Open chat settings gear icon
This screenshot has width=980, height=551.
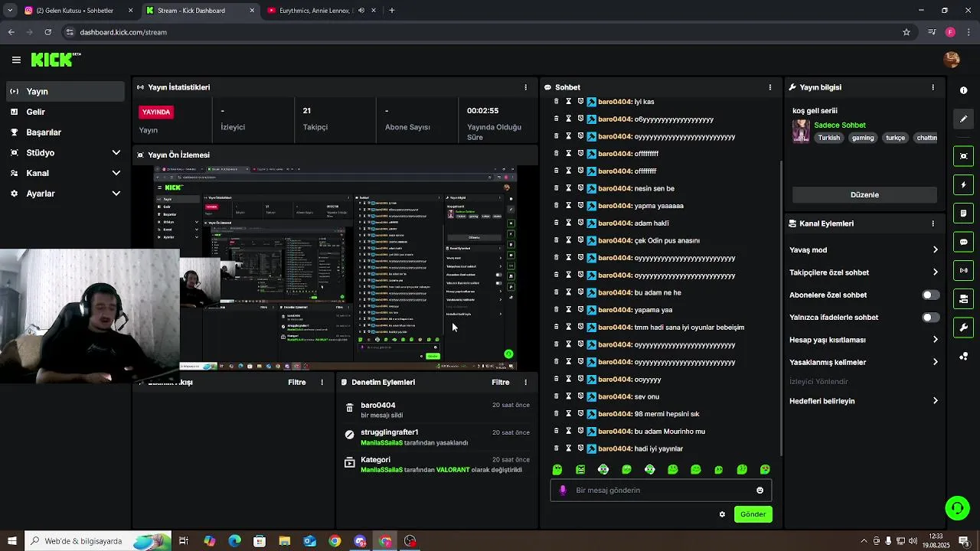tap(722, 514)
